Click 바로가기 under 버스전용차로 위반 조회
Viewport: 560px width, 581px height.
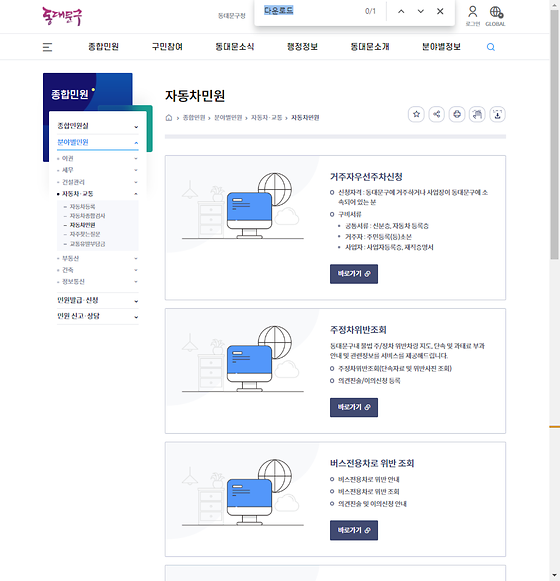click(x=354, y=530)
